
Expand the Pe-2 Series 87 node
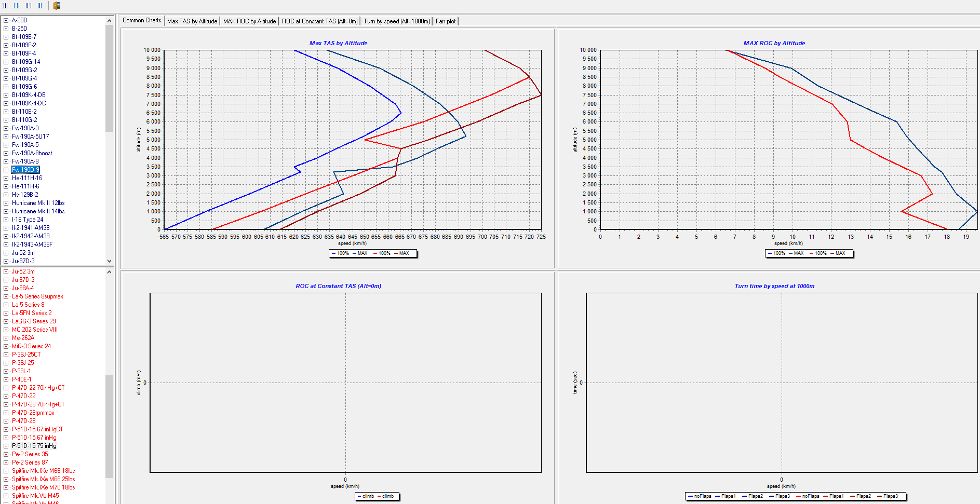pyautogui.click(x=6, y=462)
